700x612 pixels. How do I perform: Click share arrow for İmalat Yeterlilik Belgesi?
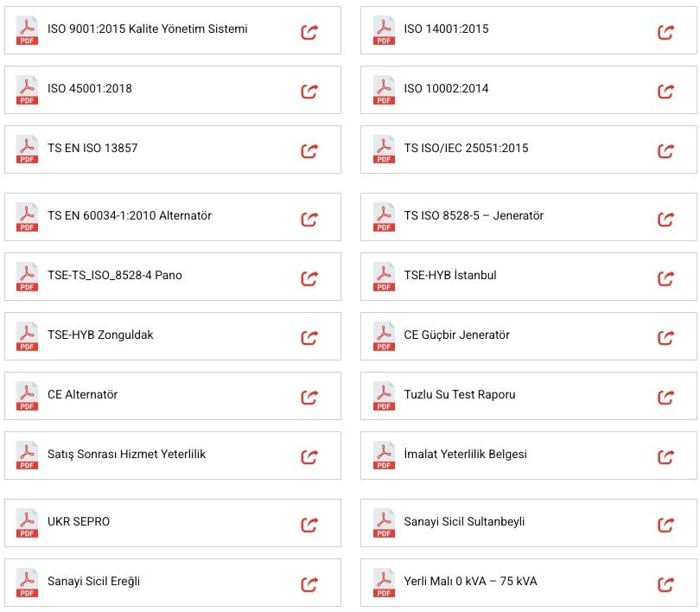pyautogui.click(x=665, y=457)
